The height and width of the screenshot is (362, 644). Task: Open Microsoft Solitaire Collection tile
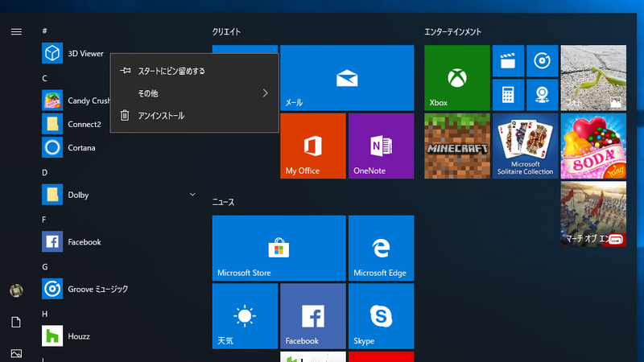click(526, 146)
